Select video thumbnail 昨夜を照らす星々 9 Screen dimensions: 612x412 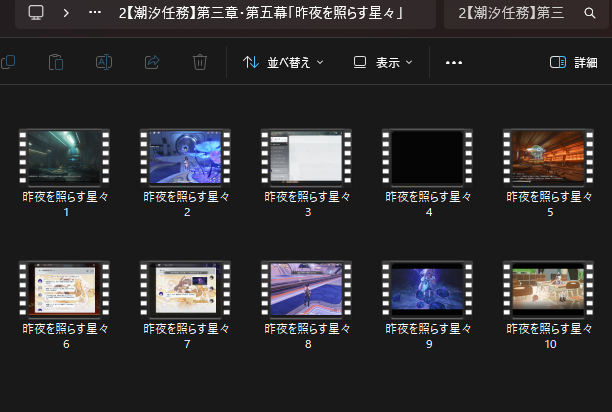427,289
